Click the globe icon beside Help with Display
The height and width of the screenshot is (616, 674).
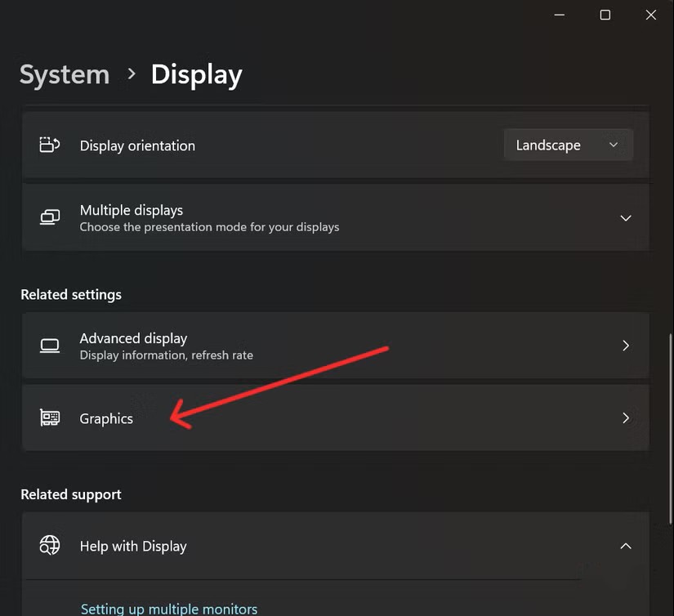[x=50, y=546]
